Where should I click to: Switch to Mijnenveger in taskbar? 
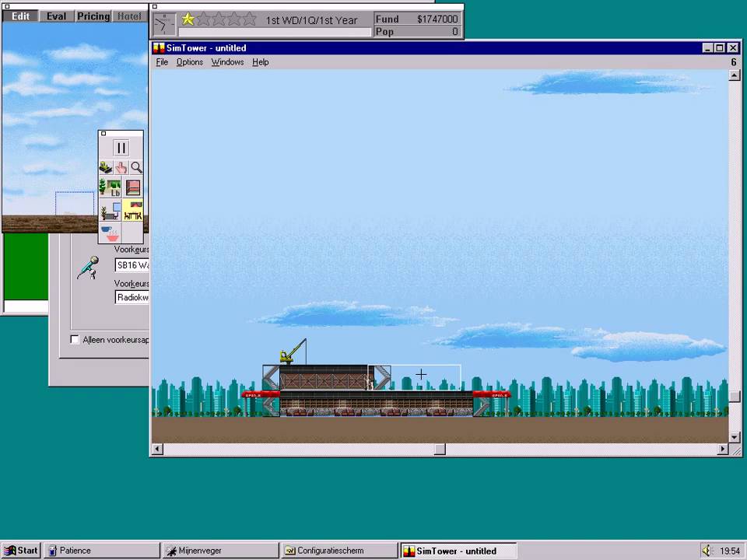[x=220, y=551]
